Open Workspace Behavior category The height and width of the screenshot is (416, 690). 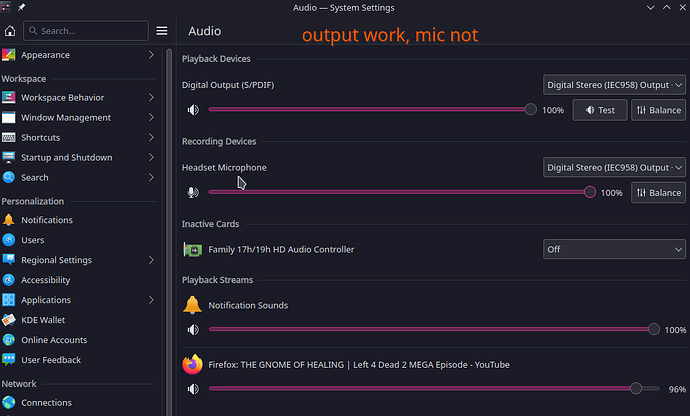click(x=62, y=97)
